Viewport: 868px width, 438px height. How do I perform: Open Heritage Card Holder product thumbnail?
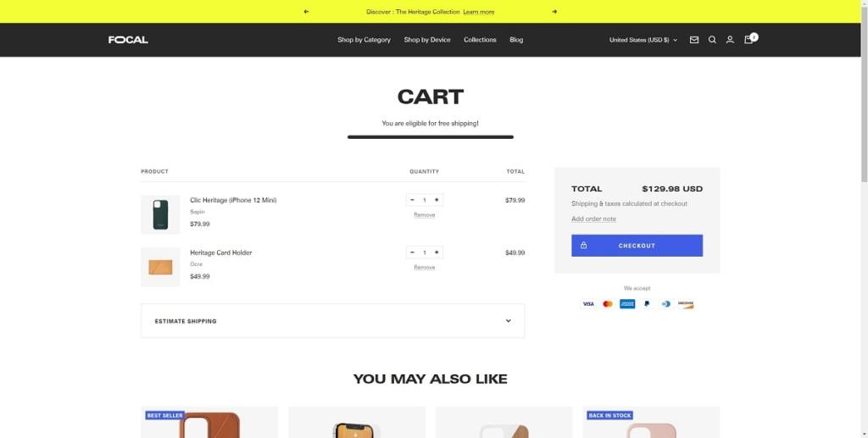tap(160, 267)
